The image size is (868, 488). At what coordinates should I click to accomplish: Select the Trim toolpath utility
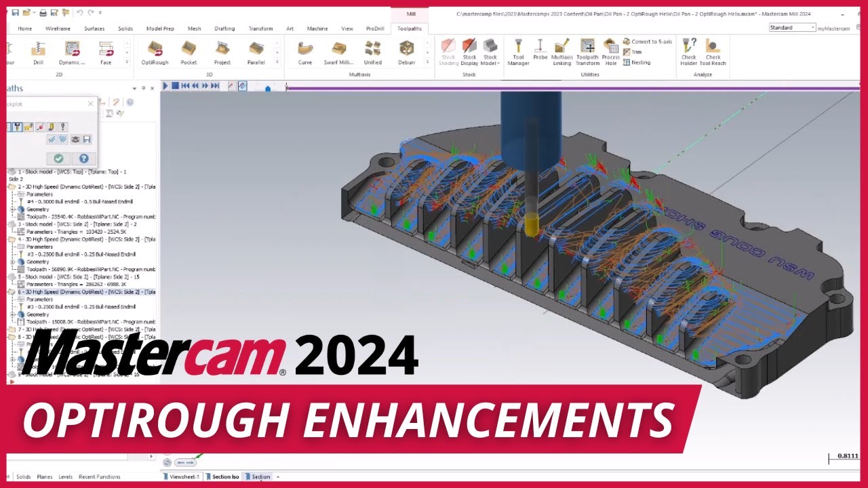[x=633, y=52]
